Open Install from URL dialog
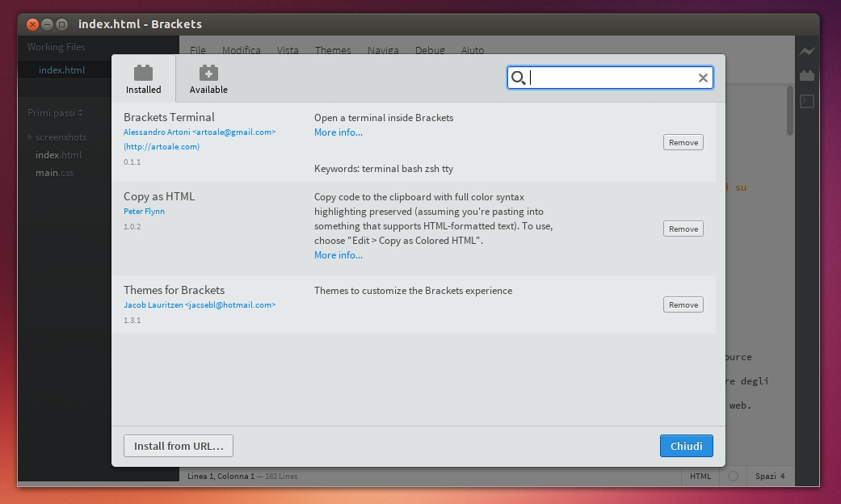Viewport: 841px width, 504px height. click(x=178, y=446)
